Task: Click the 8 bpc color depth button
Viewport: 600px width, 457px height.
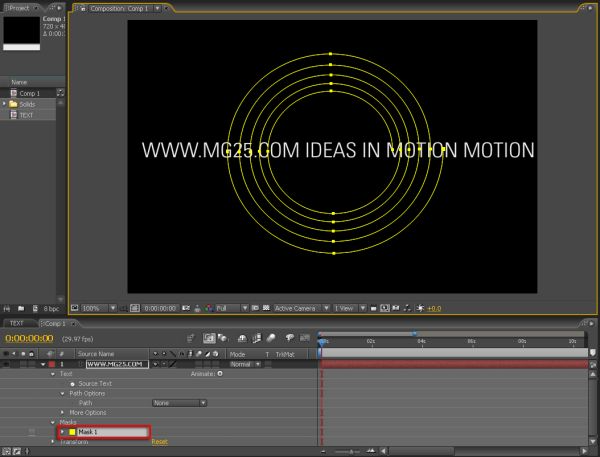Action: tap(51, 308)
